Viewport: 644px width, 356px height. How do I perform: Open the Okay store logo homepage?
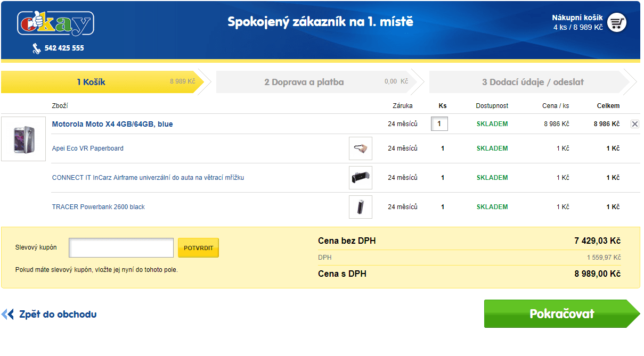click(55, 23)
